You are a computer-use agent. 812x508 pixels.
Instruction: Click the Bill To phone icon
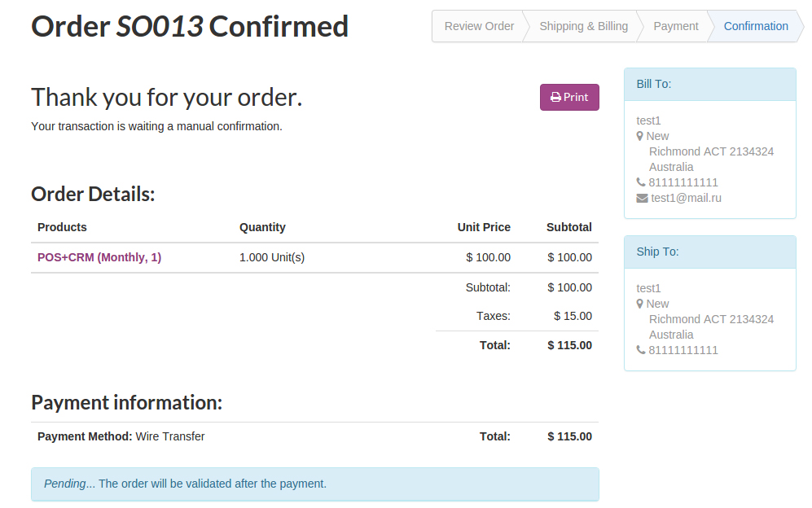tap(640, 182)
